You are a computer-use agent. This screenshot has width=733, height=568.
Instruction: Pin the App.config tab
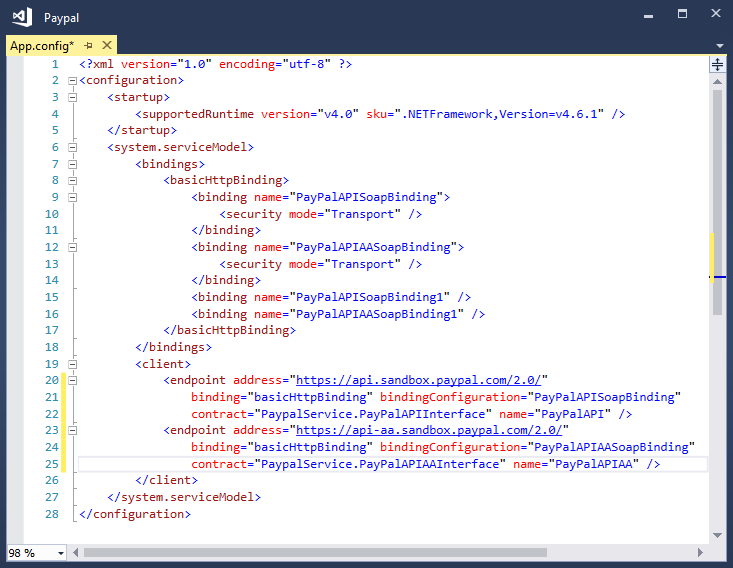(x=89, y=45)
